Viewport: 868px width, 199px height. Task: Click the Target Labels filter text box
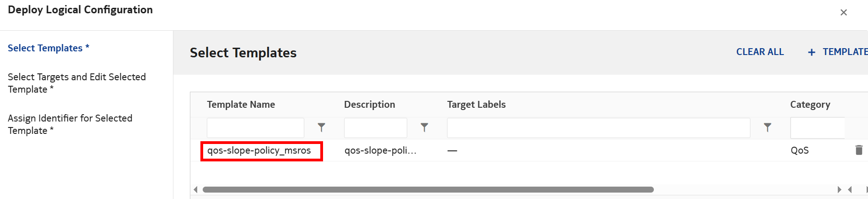pos(598,128)
